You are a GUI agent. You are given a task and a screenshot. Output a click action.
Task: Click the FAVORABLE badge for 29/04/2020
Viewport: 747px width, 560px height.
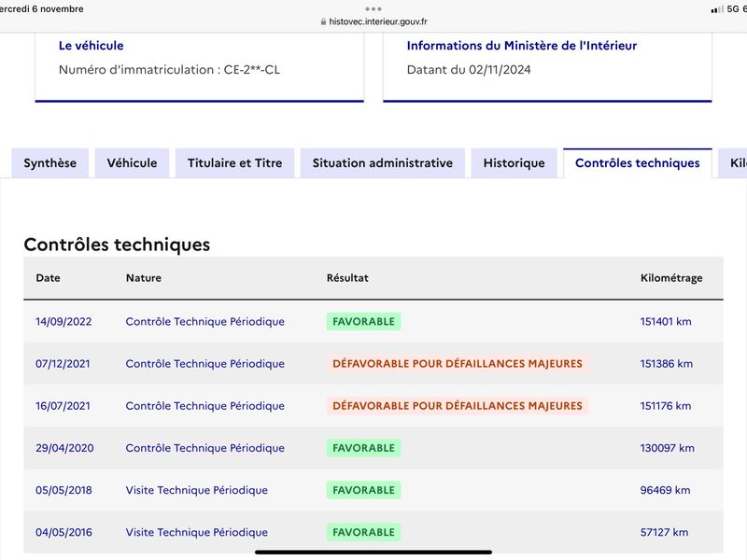point(363,448)
